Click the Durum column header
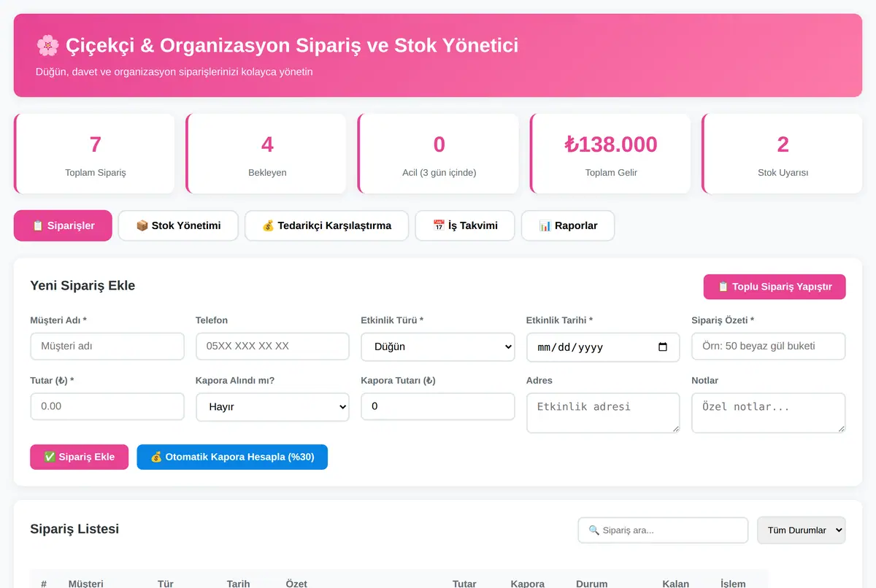This screenshot has width=876, height=588. pyautogui.click(x=592, y=584)
